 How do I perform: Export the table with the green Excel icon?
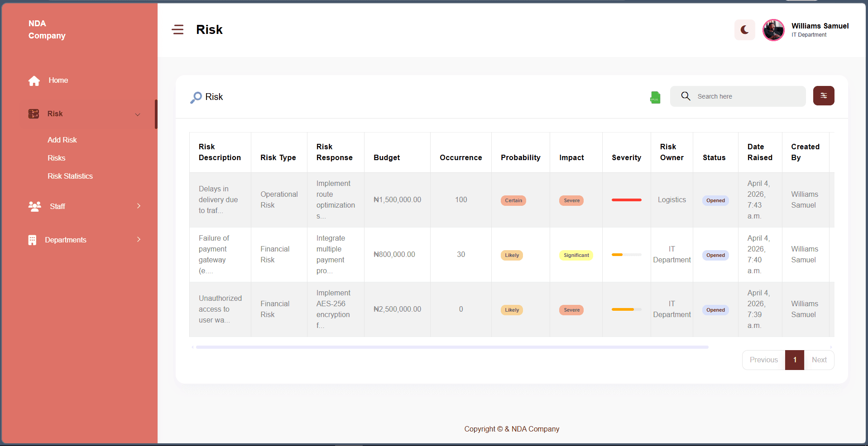(655, 97)
